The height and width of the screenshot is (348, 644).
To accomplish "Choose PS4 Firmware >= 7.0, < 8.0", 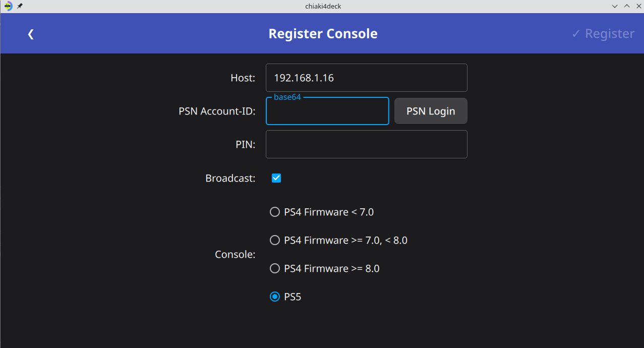I will coord(339,241).
